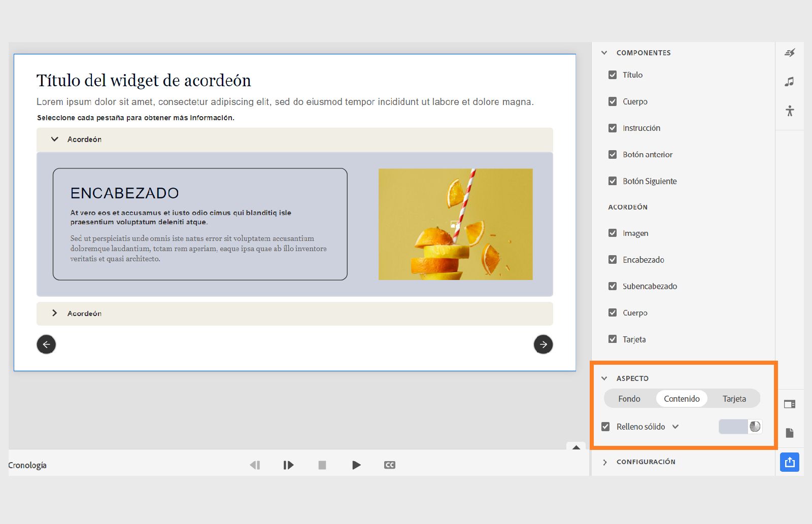Switch to the Fondo tab
Image resolution: width=812 pixels, height=524 pixels.
click(629, 399)
